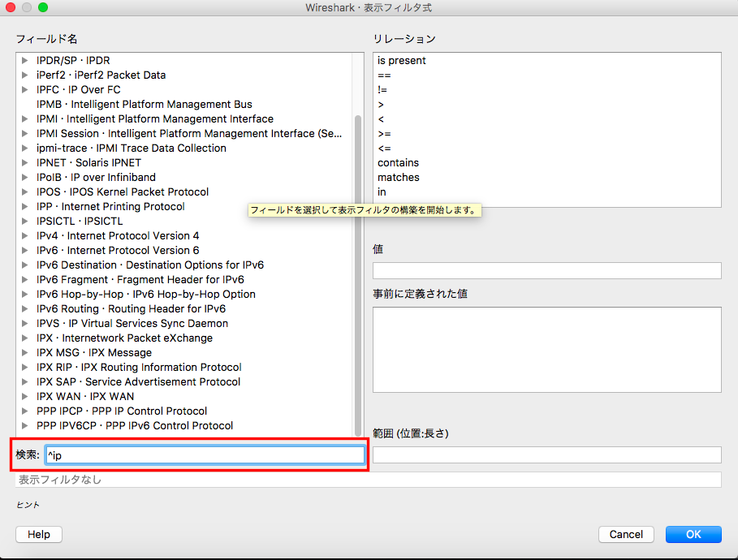Select IPv6 · Internet Protocol Version 6 field
738x560 pixels.
pos(118,250)
